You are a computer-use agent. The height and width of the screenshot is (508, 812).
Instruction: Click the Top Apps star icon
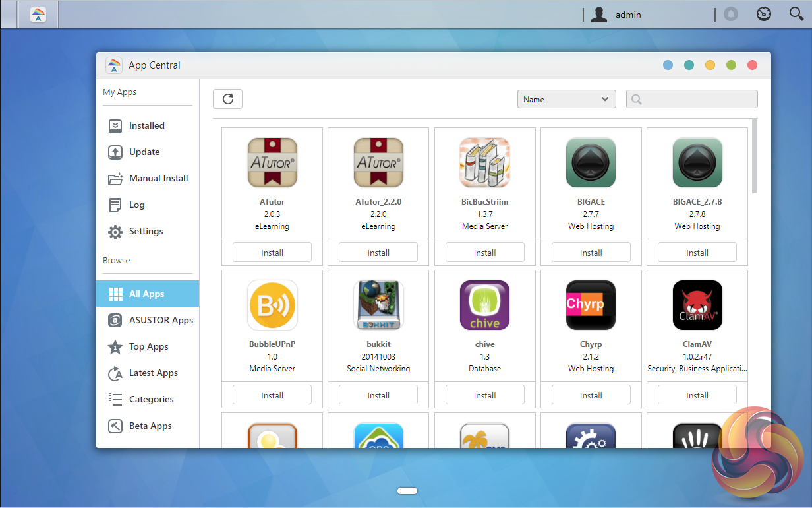[x=115, y=346]
